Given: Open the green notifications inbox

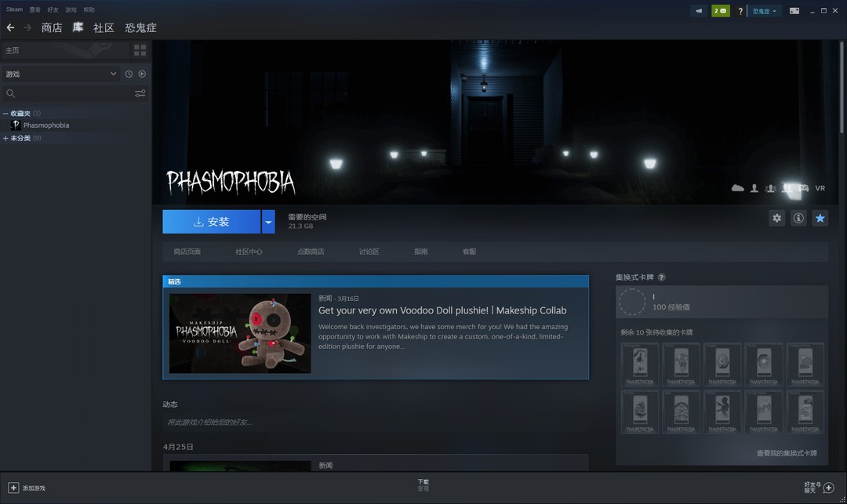Looking at the screenshot, I should click(721, 11).
